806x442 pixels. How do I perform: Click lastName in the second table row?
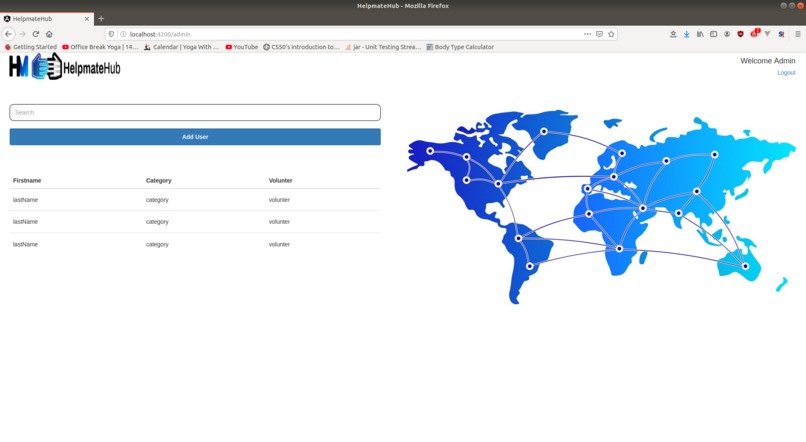[25, 222]
